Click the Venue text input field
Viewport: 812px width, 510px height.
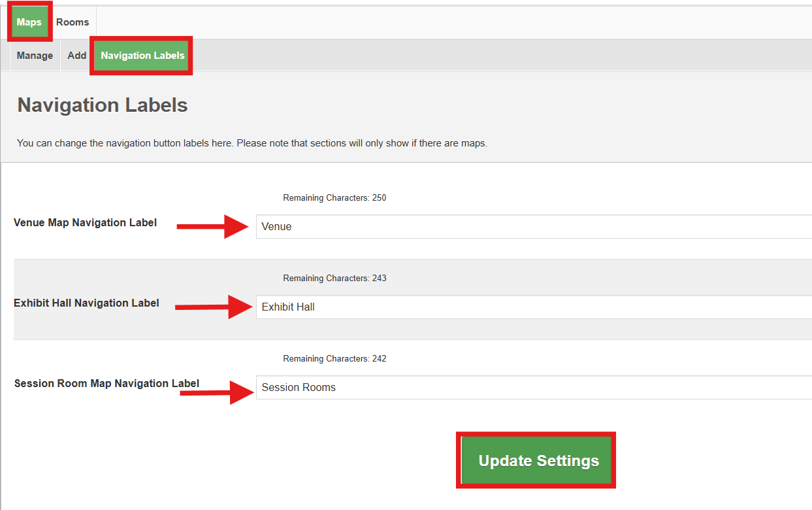click(x=532, y=227)
